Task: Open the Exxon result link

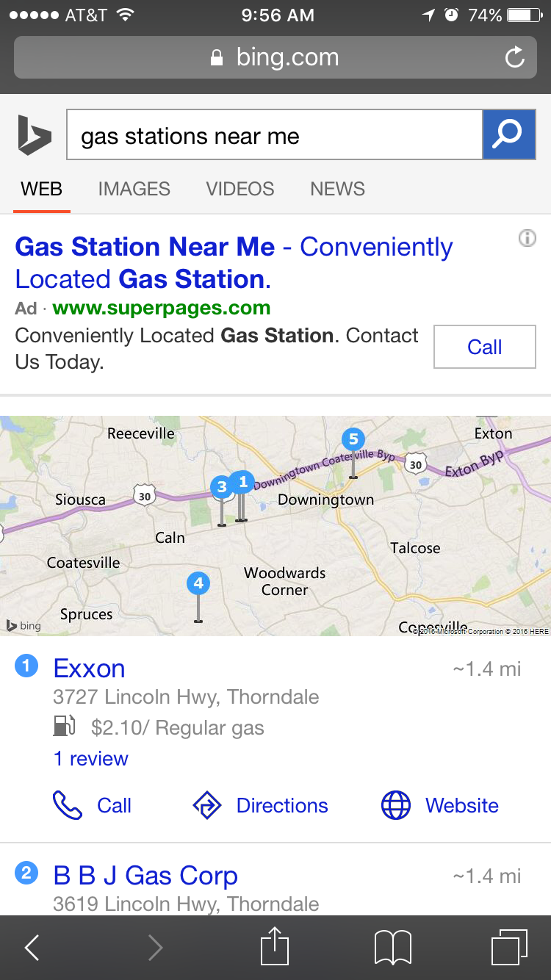Action: 89,669
